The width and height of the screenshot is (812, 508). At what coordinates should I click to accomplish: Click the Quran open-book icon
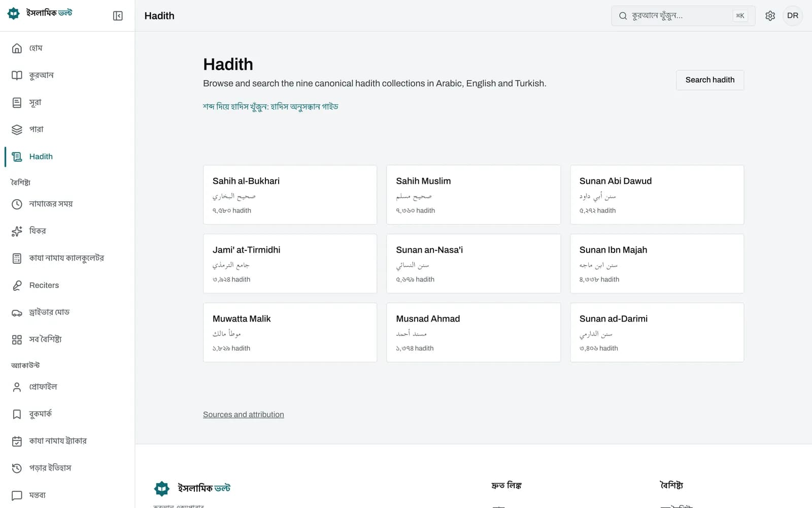[x=17, y=75]
